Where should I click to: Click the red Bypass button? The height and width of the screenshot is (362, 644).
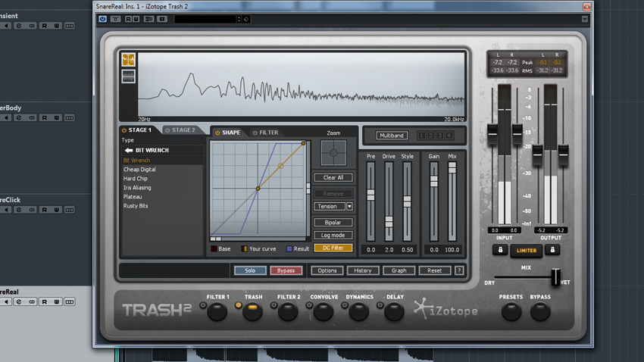pos(286,270)
